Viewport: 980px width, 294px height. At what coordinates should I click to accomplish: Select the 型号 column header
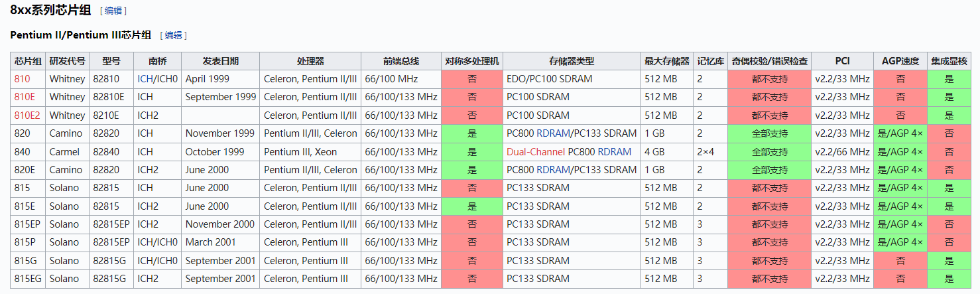click(x=111, y=61)
